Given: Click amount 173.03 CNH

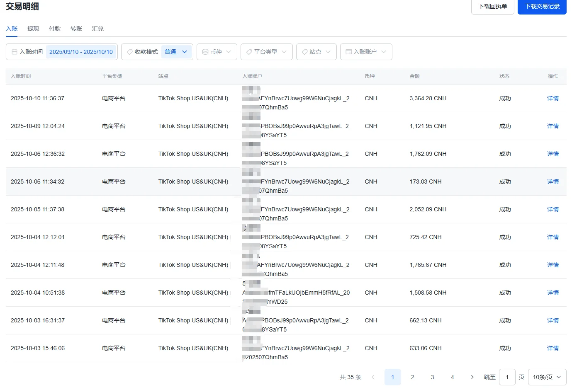Looking at the screenshot, I should point(426,181).
